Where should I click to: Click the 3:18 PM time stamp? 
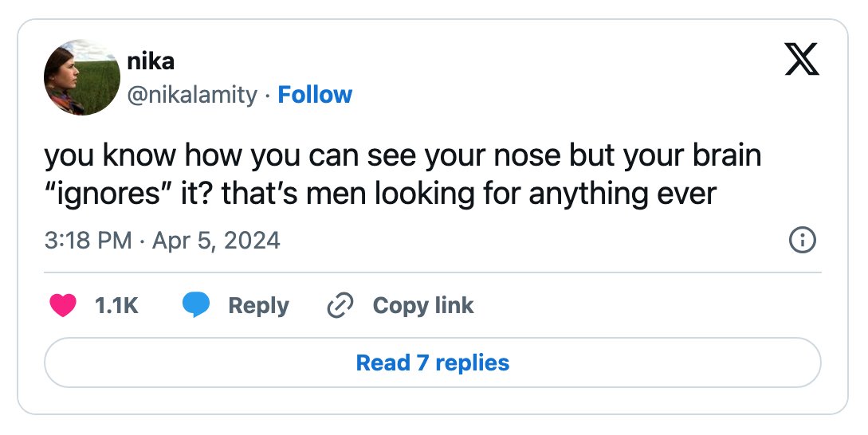tap(88, 241)
